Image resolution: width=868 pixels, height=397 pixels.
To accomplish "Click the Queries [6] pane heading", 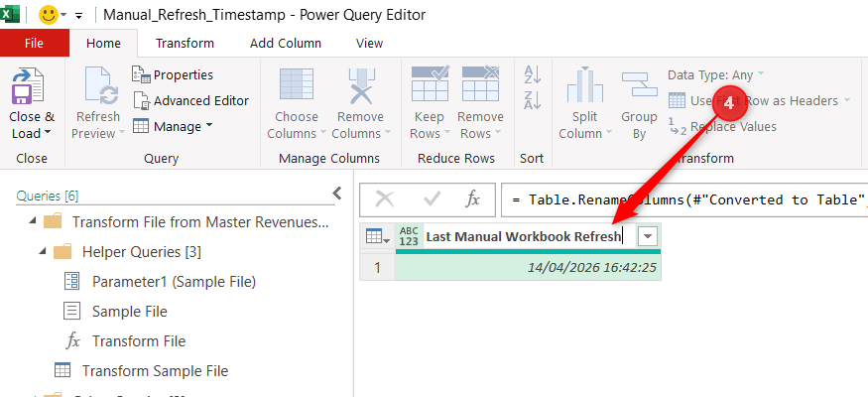I will pos(48,196).
